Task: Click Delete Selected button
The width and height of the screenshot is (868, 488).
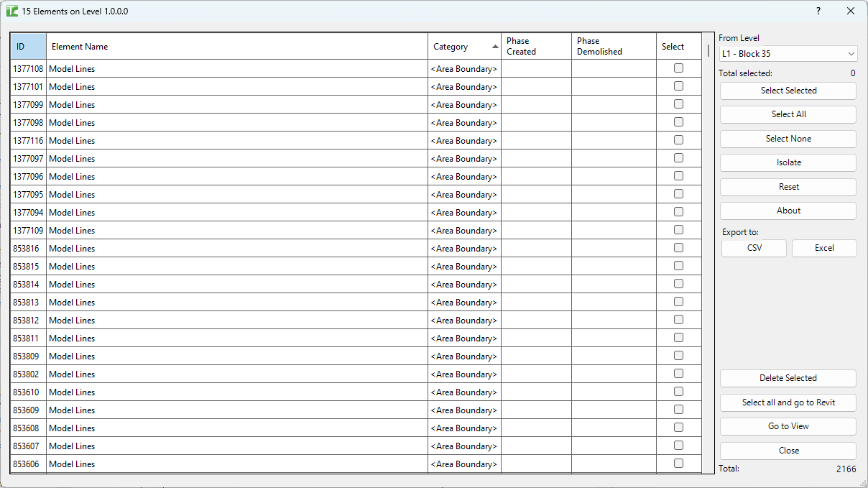Action: pyautogui.click(x=788, y=378)
